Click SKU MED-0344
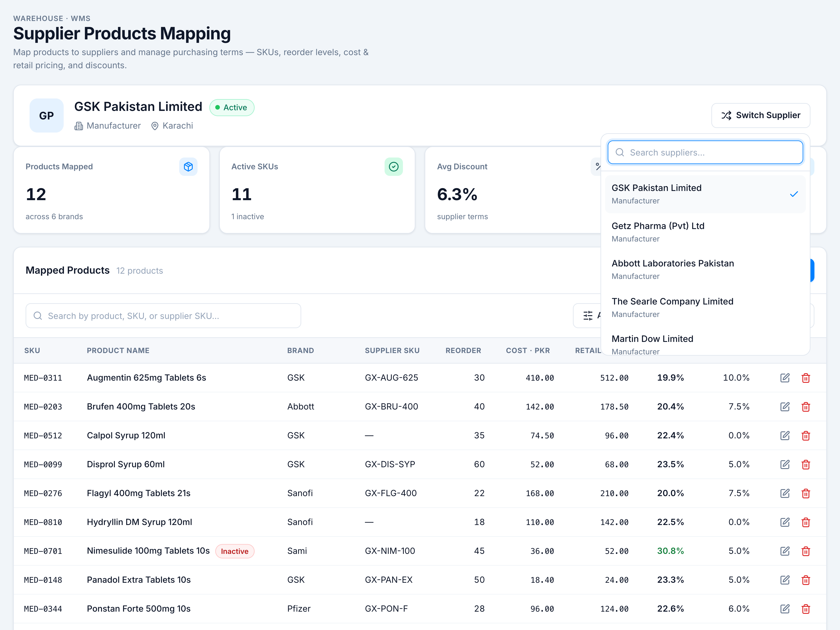This screenshot has width=840, height=630. [x=43, y=609]
